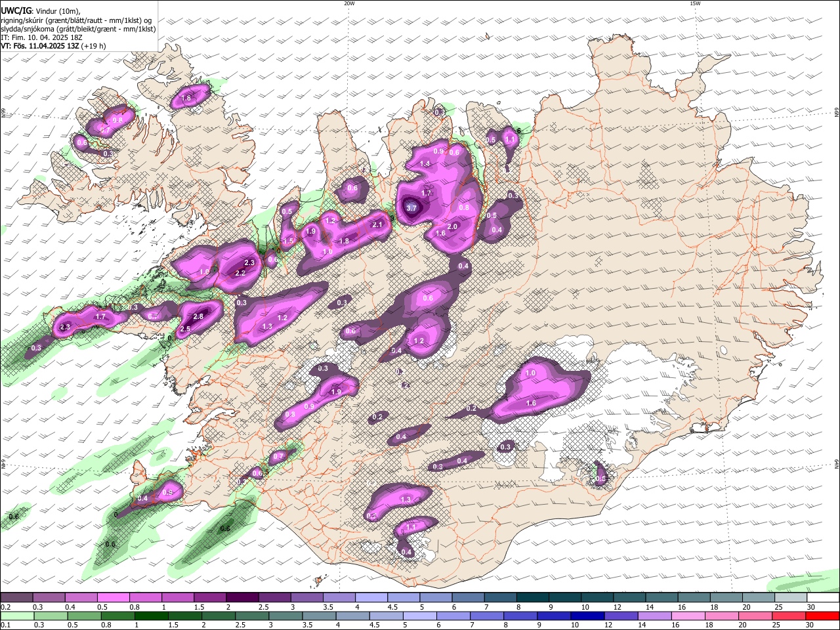Select the 2.0 value on the map
Image resolution: width=840 pixels, height=630 pixels.
click(452, 226)
